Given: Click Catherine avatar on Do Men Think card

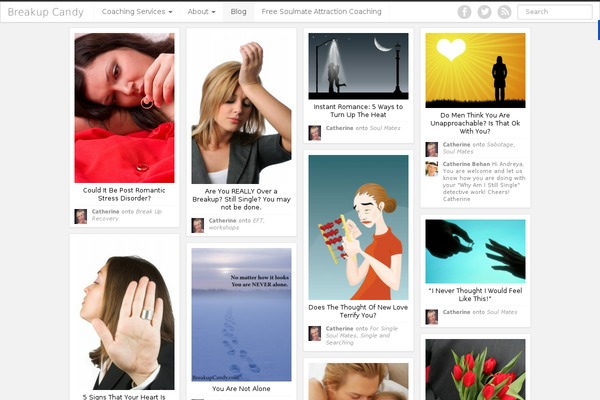Looking at the screenshot, I should click(432, 149).
